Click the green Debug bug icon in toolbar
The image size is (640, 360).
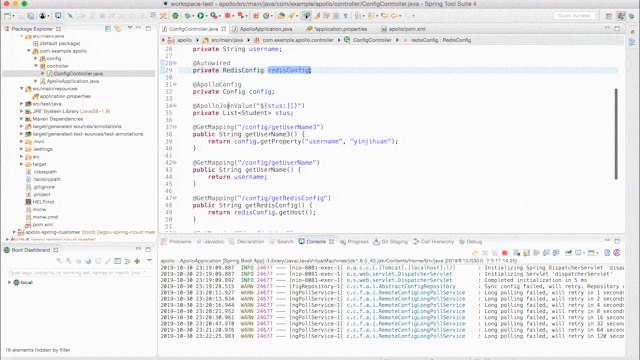pos(187,16)
